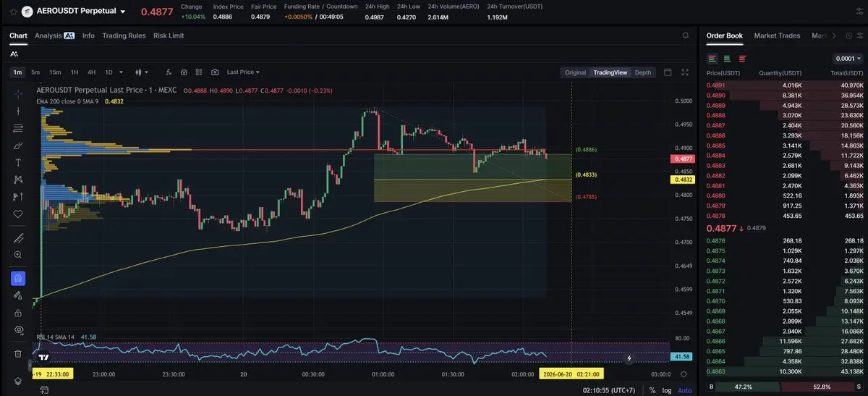Open price alerts with the bell icon
868x396 pixels.
685,35
